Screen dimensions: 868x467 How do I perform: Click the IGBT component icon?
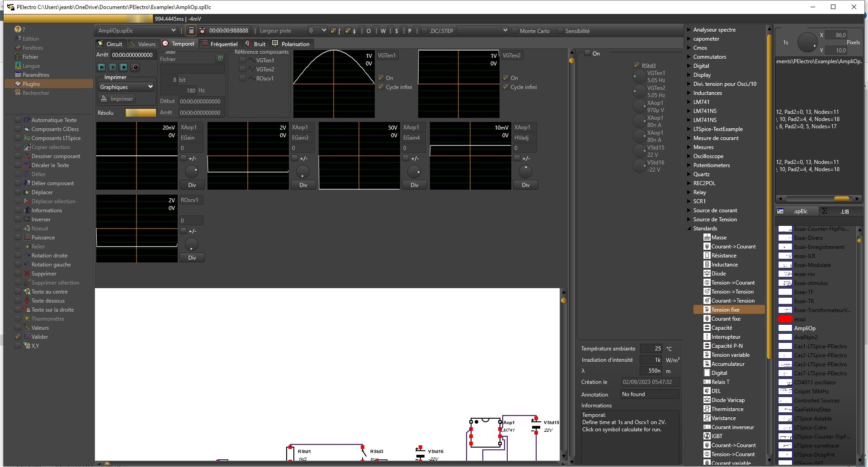[707, 436]
